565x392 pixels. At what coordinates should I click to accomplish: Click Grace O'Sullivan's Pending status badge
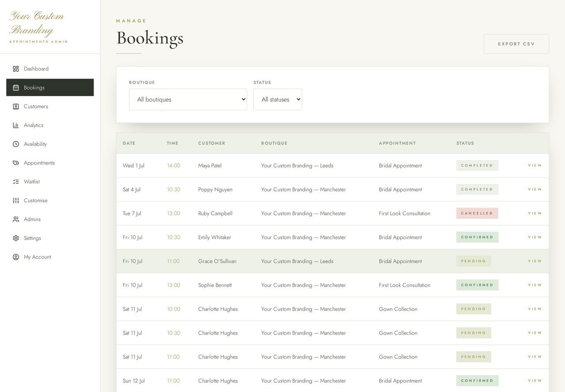(474, 261)
